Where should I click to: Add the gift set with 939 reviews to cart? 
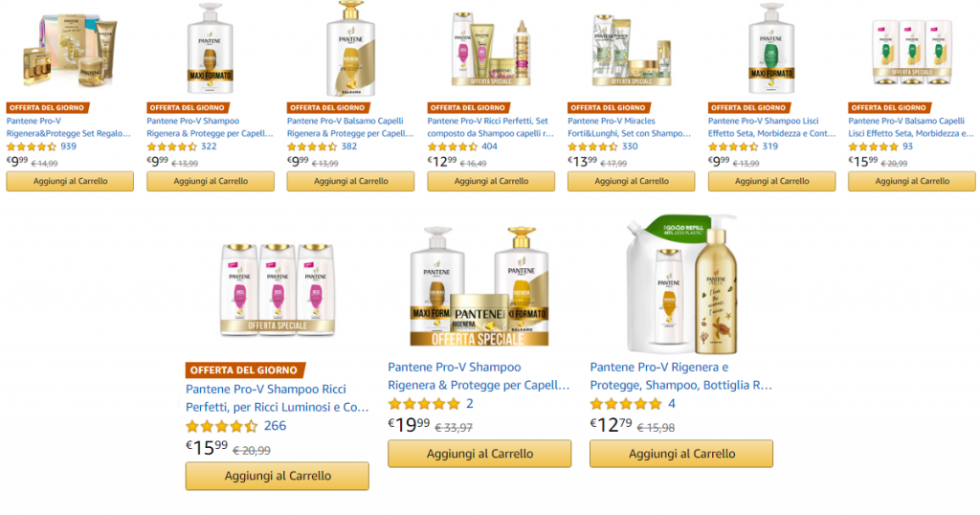[x=70, y=181]
